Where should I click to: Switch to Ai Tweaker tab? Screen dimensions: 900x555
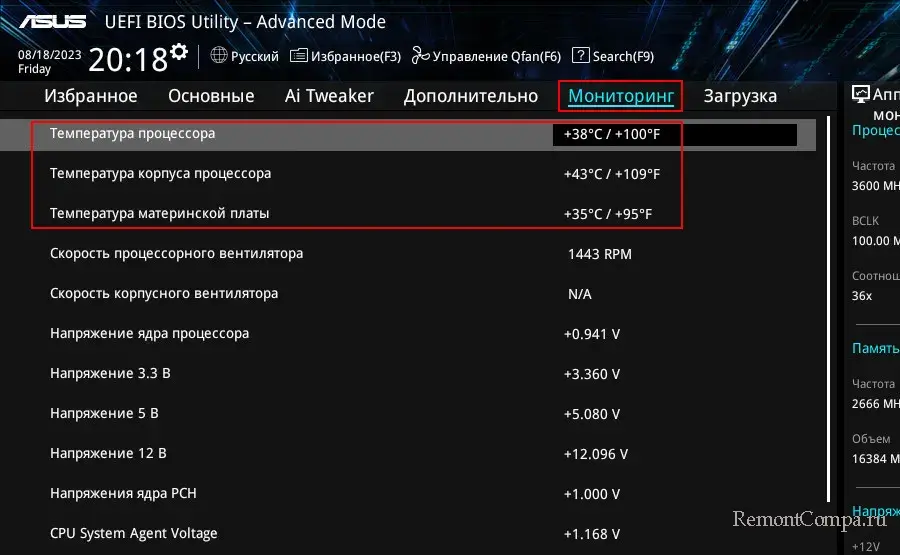pyautogui.click(x=329, y=96)
